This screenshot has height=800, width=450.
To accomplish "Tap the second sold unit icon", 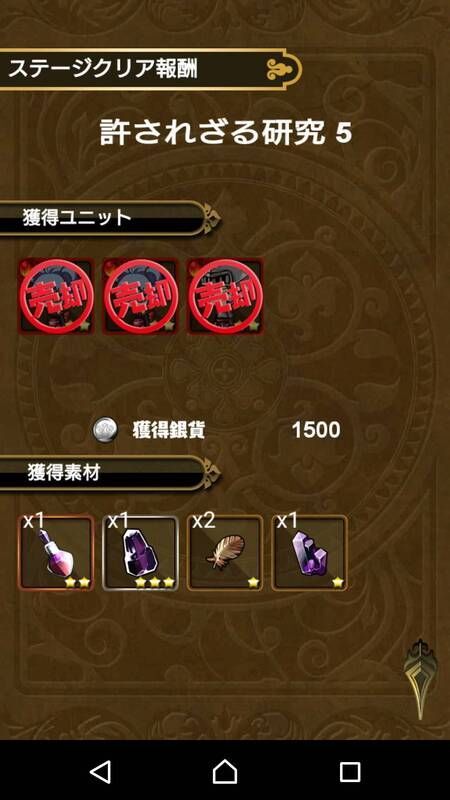I will (140, 296).
